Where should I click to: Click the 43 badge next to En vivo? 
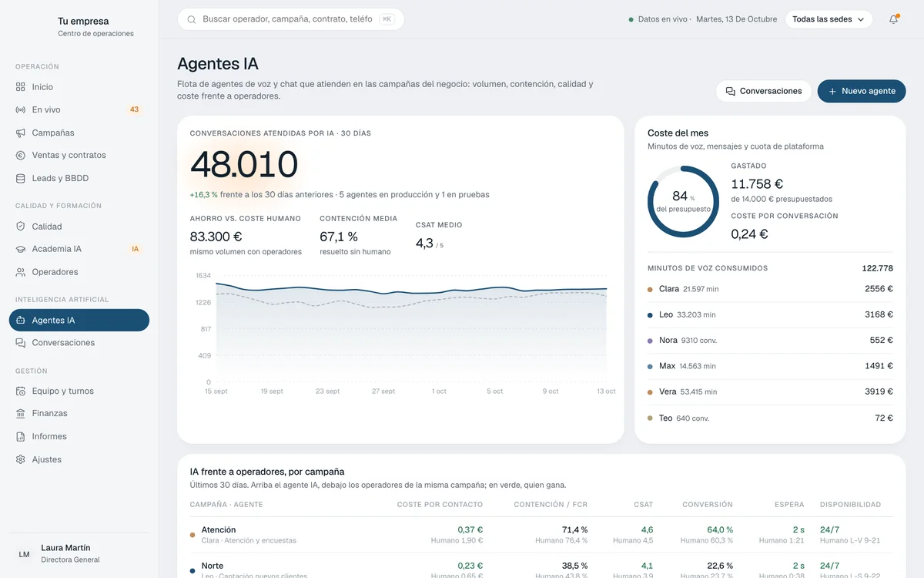(x=134, y=109)
